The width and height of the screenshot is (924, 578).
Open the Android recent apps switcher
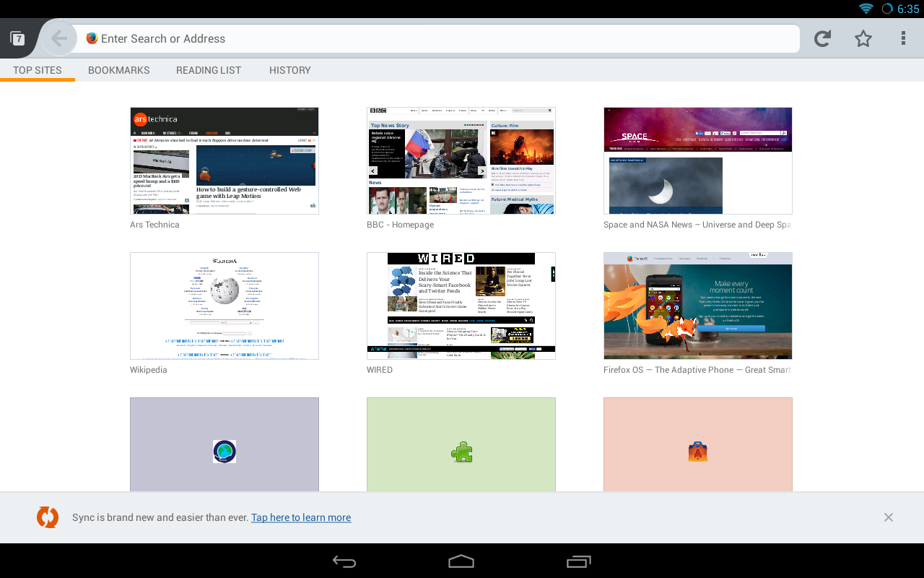[578, 561]
